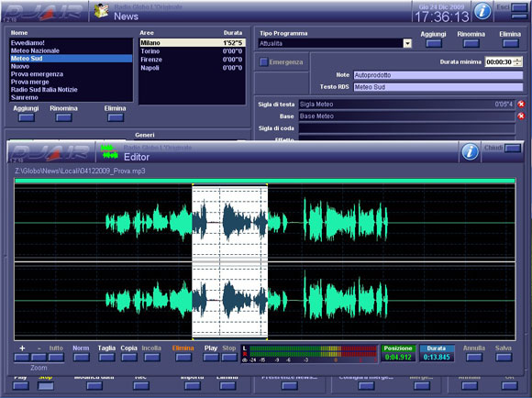The width and height of the screenshot is (532, 398).
Task: Add program type via Aggiungi near Tipo Programma
Action: 434,43
